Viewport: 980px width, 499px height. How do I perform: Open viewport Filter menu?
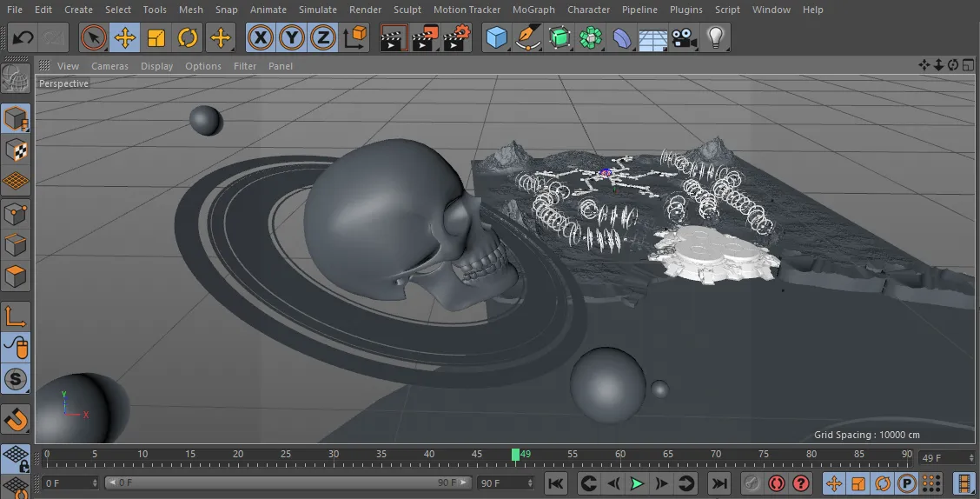pyautogui.click(x=245, y=66)
